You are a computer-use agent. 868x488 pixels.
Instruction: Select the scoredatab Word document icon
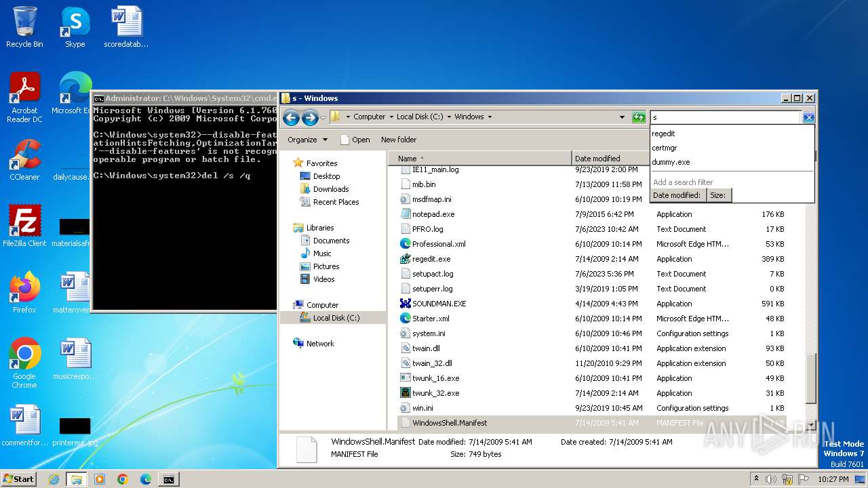(x=126, y=27)
